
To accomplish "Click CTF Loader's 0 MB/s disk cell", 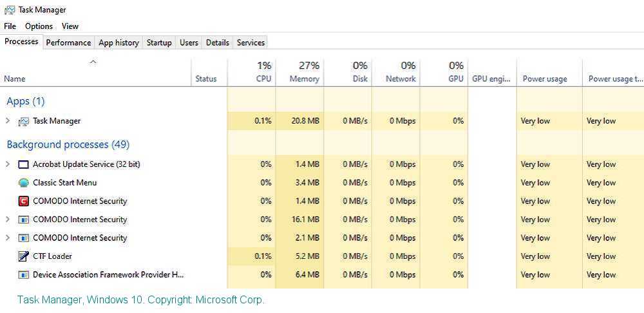I will (x=348, y=256).
